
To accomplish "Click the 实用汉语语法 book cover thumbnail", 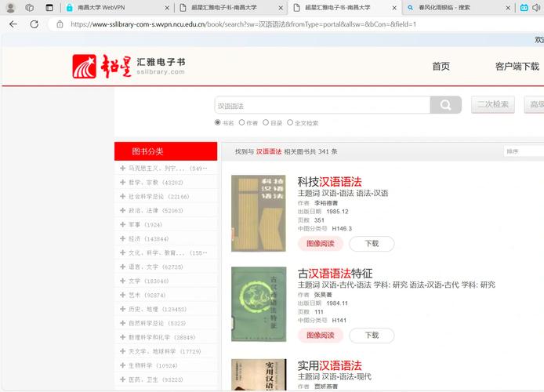I will pyautogui.click(x=259, y=375).
